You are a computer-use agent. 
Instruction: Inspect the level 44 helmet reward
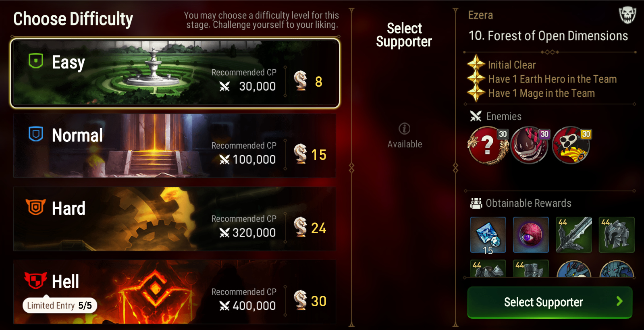pyautogui.click(x=617, y=235)
